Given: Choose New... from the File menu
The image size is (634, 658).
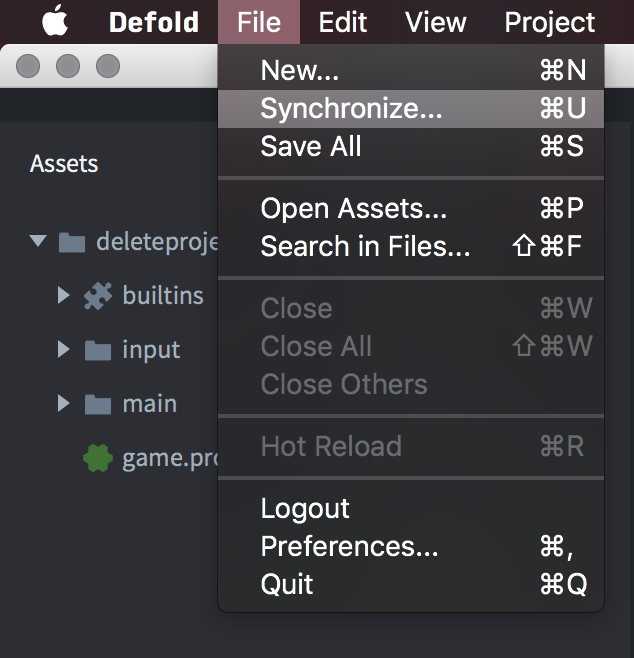Looking at the screenshot, I should [411, 70].
